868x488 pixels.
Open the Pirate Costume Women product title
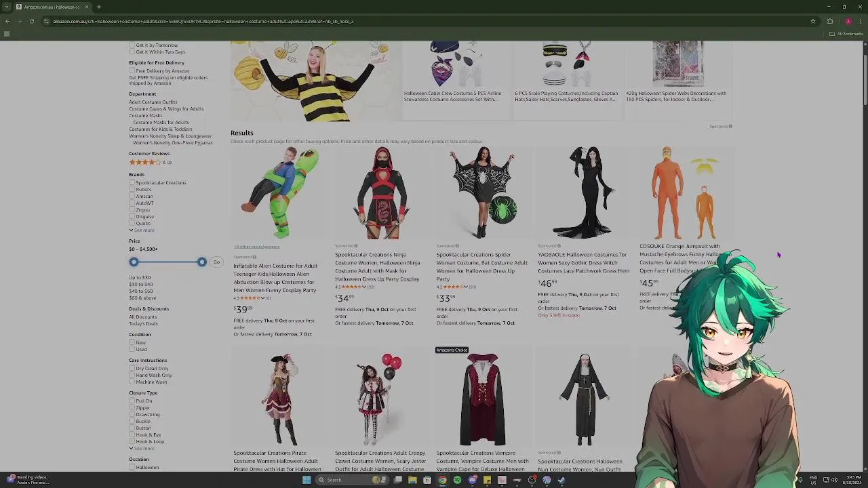point(277,461)
